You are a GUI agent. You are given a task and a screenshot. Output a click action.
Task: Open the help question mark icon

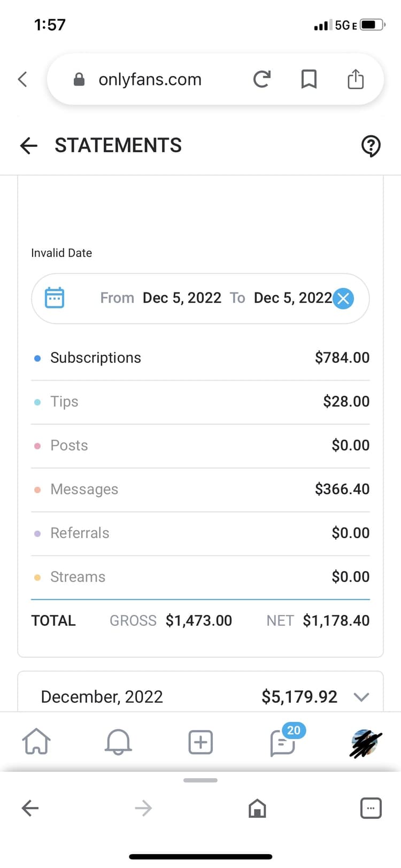(371, 145)
